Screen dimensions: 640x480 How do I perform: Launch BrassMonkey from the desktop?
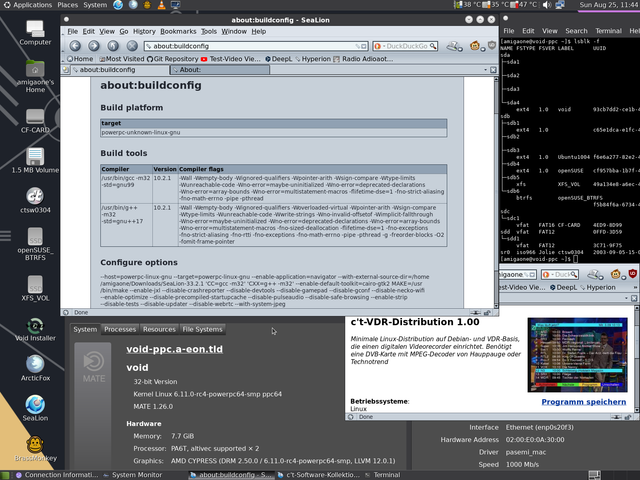pos(35,448)
